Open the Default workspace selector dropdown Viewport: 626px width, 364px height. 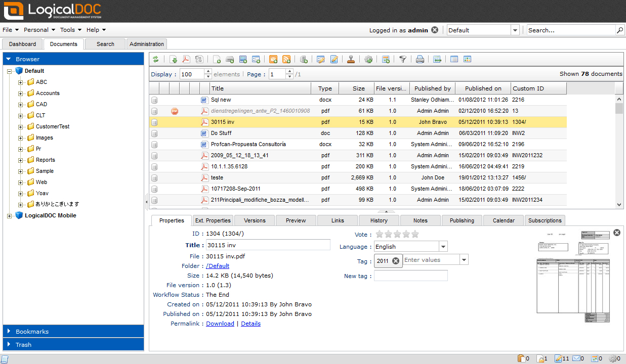[x=515, y=30]
